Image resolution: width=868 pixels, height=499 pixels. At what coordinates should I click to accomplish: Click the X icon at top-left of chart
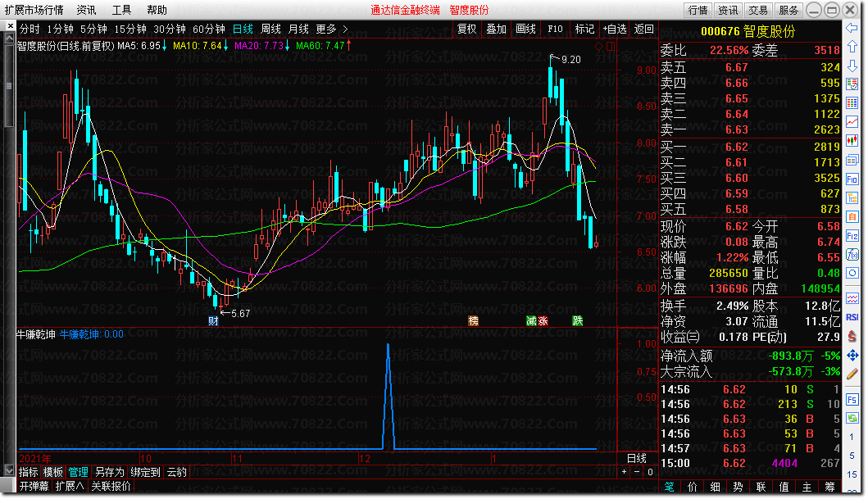coord(10,26)
